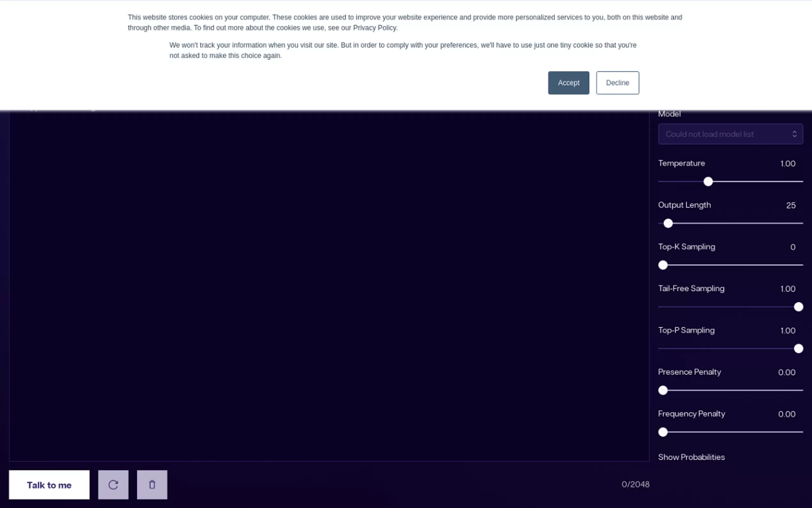Screen dimensions: 812x508
Task: Open the Model dropdown list
Action: [x=730, y=134]
